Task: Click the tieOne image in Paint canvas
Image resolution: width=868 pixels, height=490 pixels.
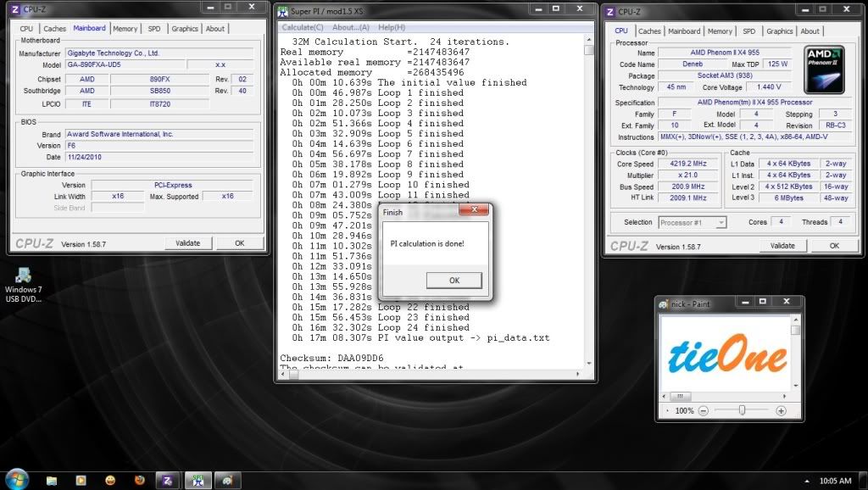Action: click(x=726, y=354)
